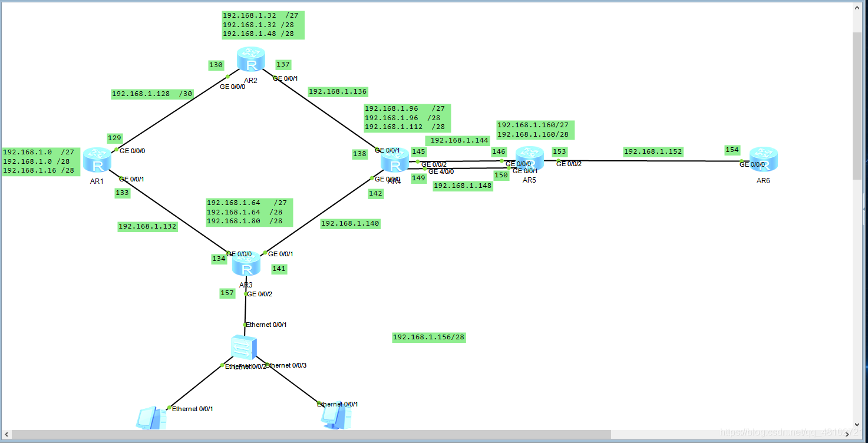Click AR1's GE 0/0/1 port label
The width and height of the screenshot is (868, 443).
click(132, 179)
